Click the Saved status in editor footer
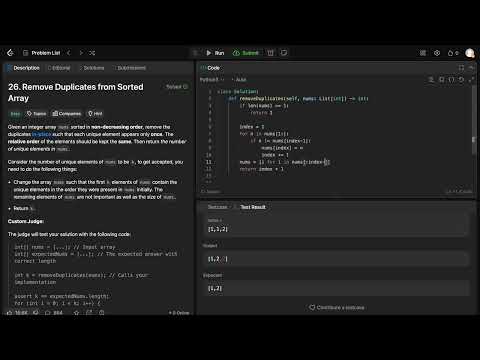The image size is (480, 360). (x=211, y=192)
